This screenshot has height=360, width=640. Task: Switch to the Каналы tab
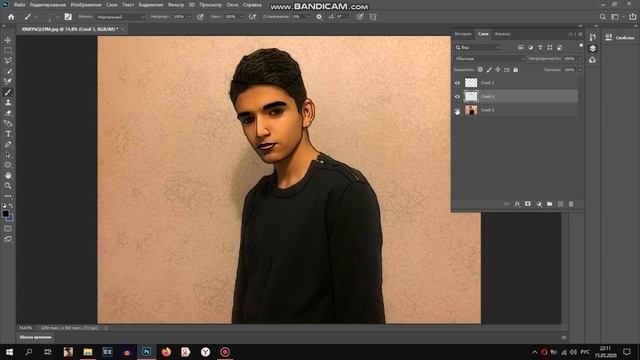[x=502, y=34]
